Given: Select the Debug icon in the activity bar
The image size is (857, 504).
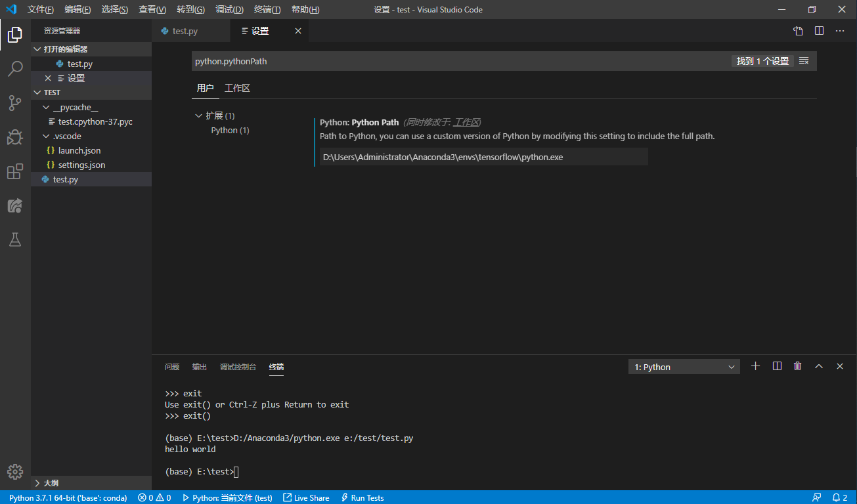Looking at the screenshot, I should tap(15, 137).
